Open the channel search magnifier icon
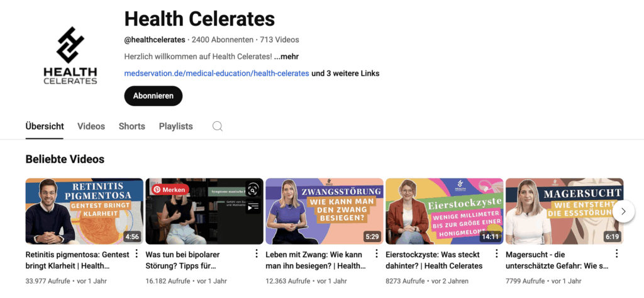 pyautogui.click(x=217, y=126)
